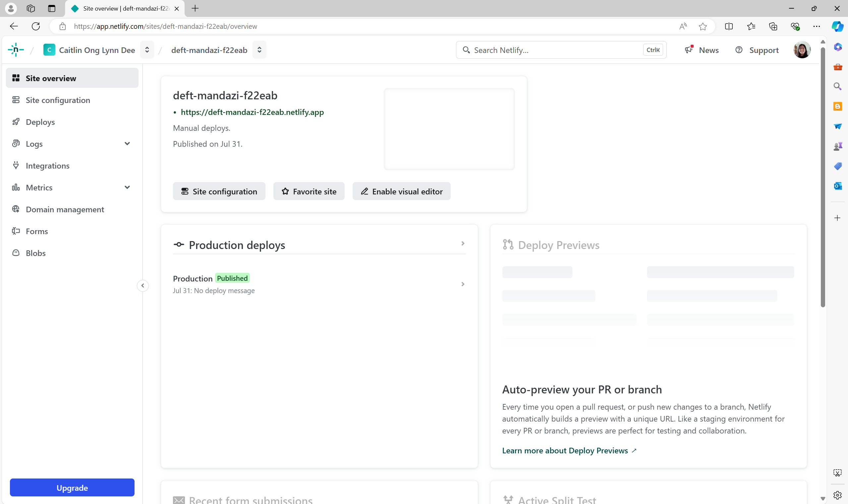Open the deft-mandazi-f22eab site switcher
This screenshot has height=504, width=848.
[x=259, y=50]
